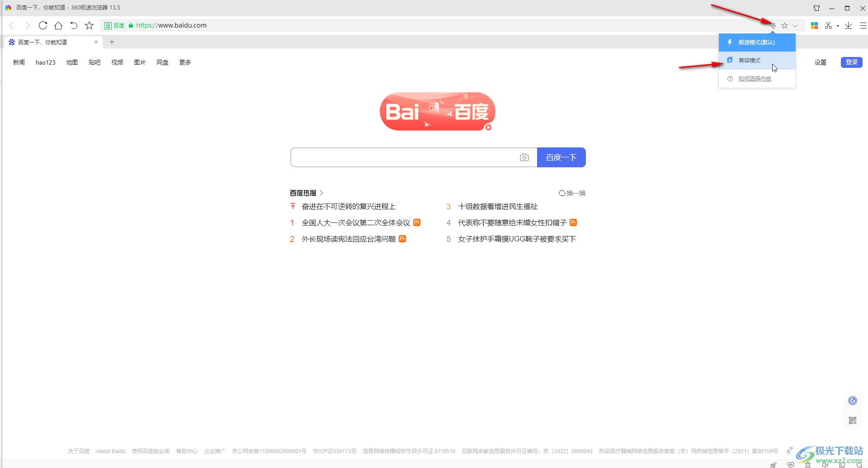
Task: Open the 视频 navigation link
Action: click(118, 62)
